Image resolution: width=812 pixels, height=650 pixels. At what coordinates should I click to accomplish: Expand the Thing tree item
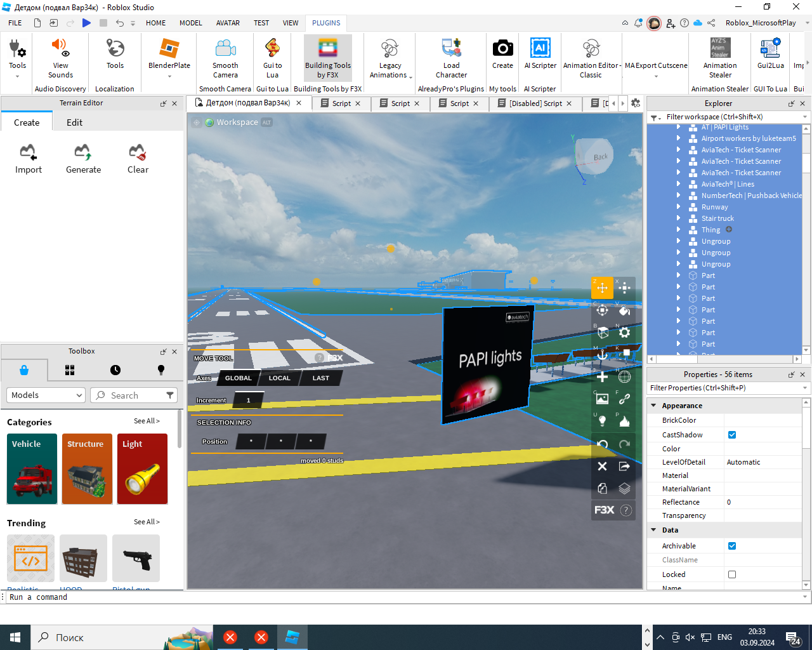[x=678, y=230]
